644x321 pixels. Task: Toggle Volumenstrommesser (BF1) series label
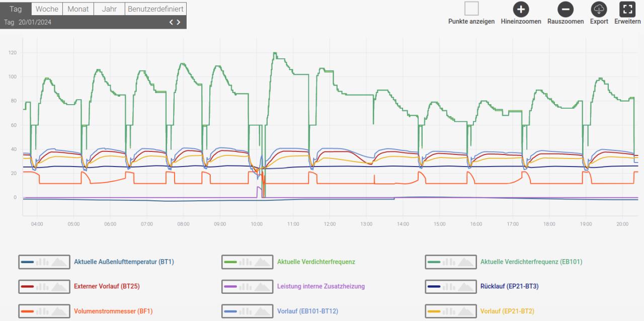tap(112, 311)
